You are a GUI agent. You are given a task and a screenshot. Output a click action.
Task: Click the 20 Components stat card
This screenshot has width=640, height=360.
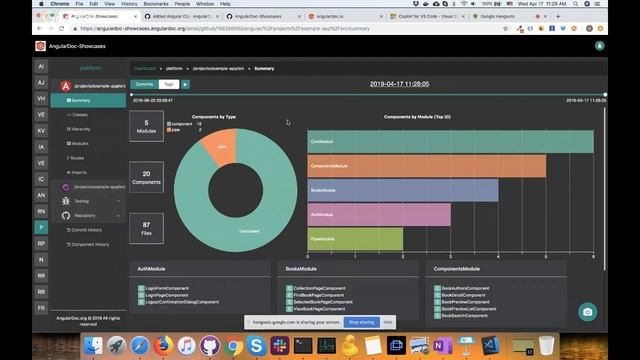click(147, 178)
